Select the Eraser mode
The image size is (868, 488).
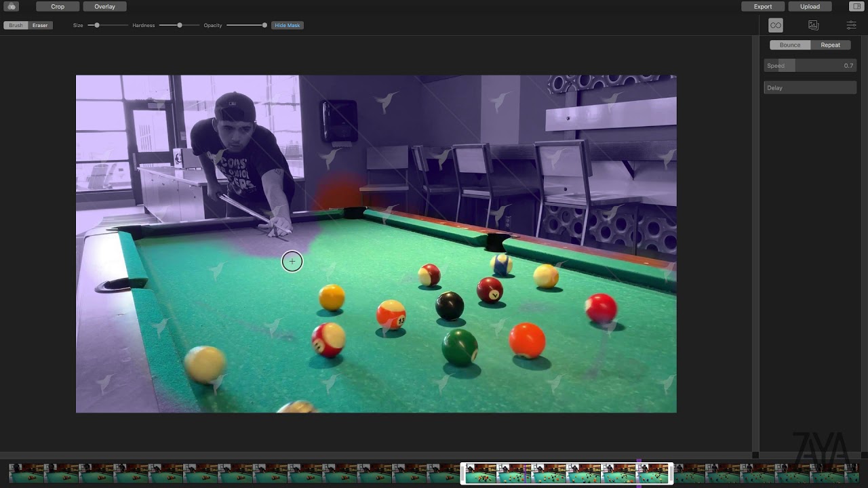[x=40, y=25]
